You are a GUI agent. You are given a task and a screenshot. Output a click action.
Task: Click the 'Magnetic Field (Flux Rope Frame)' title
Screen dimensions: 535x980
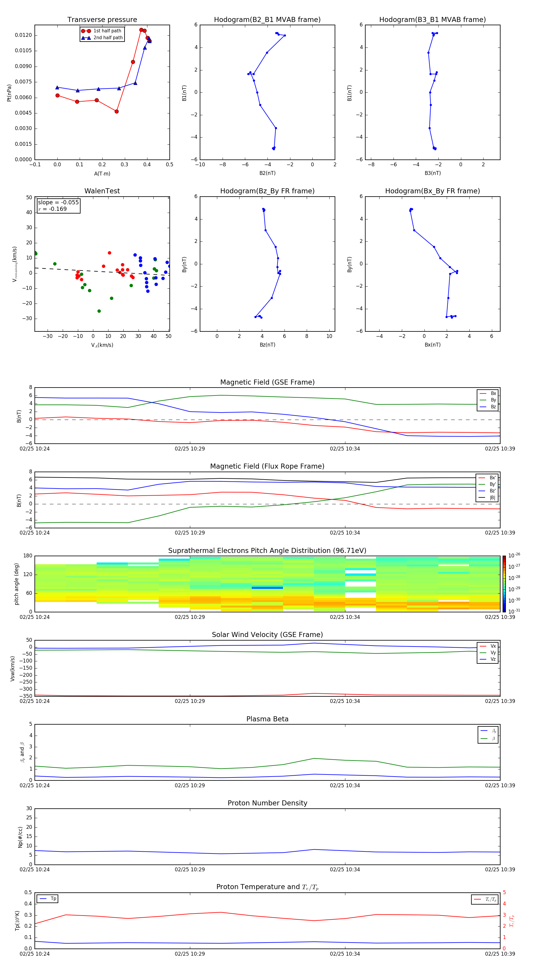coord(267,467)
